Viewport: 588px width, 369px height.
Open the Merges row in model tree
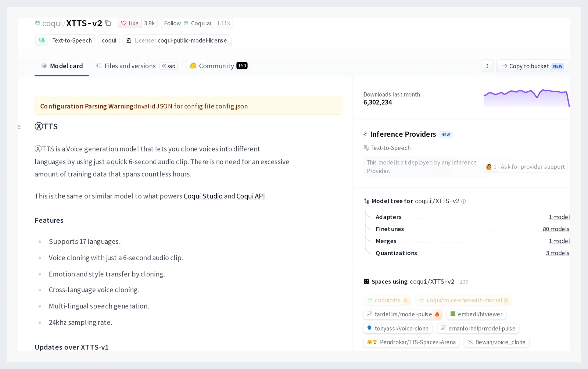pyautogui.click(x=472, y=241)
